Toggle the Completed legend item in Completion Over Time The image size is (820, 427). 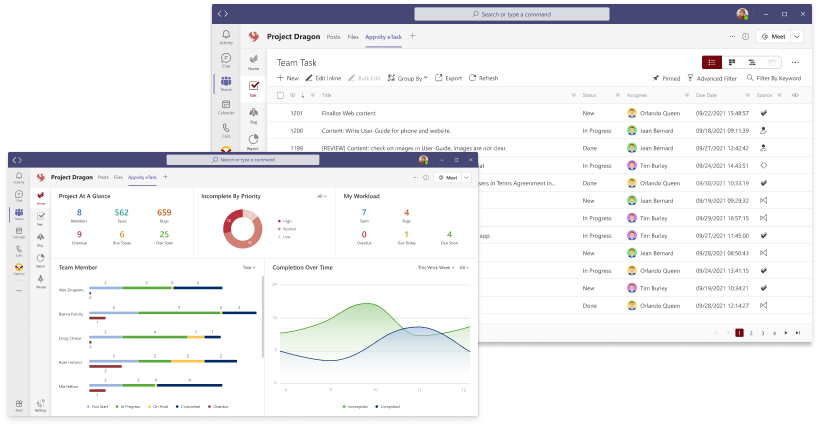click(387, 407)
